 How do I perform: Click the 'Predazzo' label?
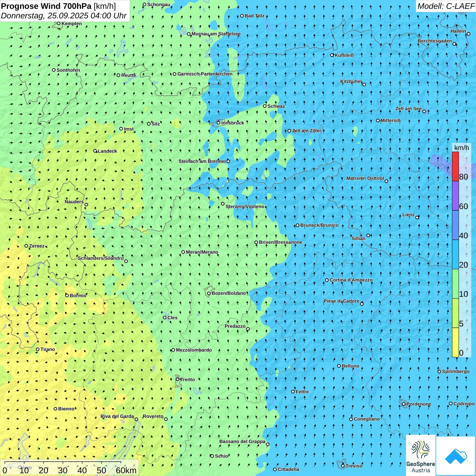pyautogui.click(x=235, y=326)
